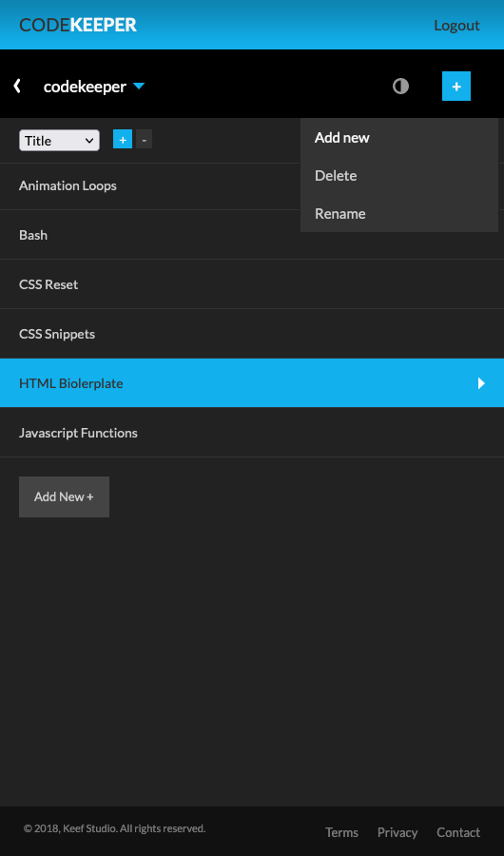Open the Privacy footer link
Screen dimensions: 504x856
click(397, 832)
